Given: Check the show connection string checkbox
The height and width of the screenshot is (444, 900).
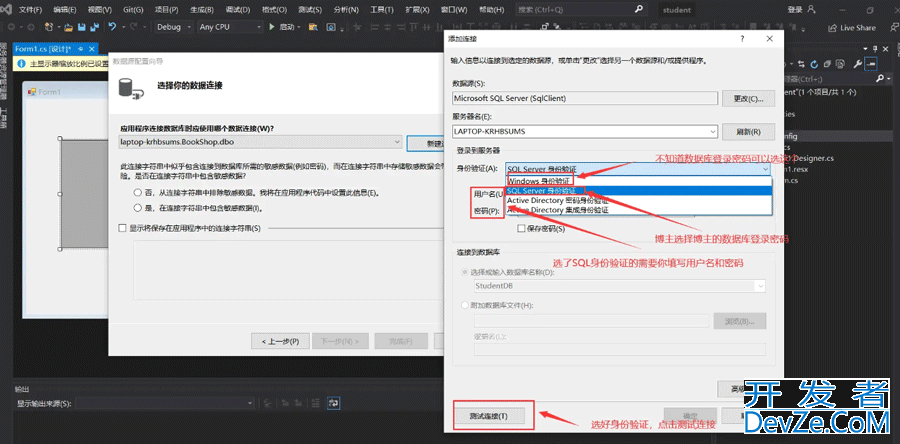Looking at the screenshot, I should (122, 228).
